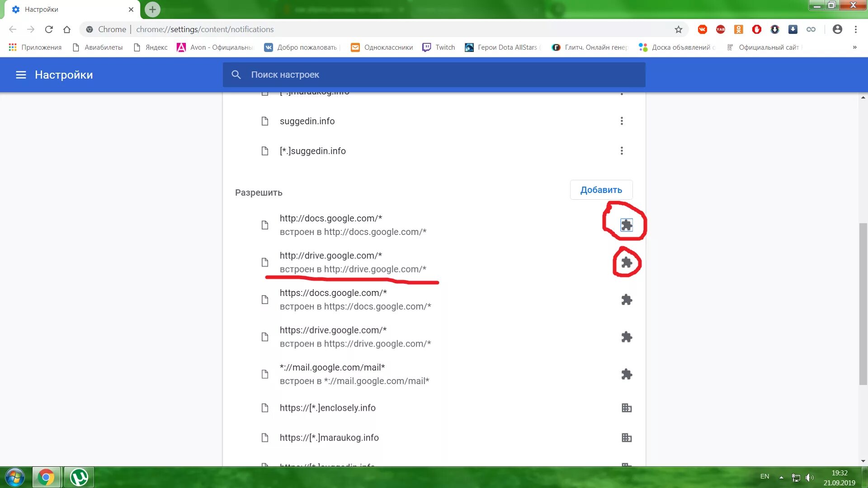The height and width of the screenshot is (488, 868).
Task: Click Настройки page title link
Action: (x=64, y=75)
